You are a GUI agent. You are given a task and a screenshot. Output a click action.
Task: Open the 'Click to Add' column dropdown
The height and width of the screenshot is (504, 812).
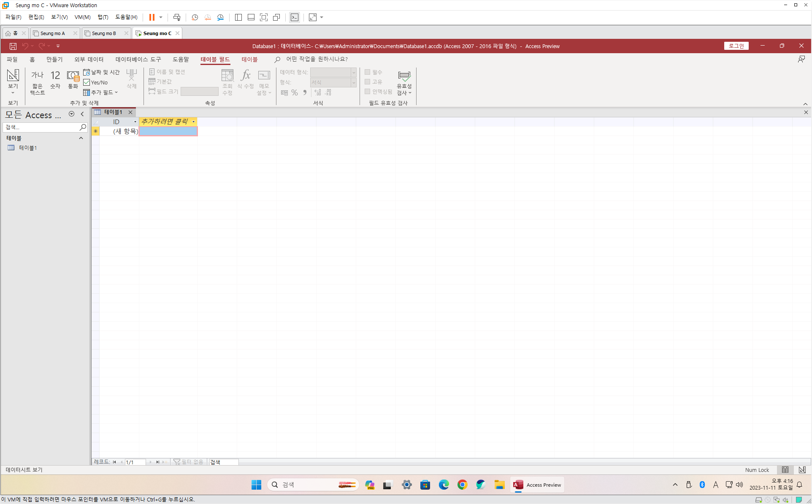[194, 122]
